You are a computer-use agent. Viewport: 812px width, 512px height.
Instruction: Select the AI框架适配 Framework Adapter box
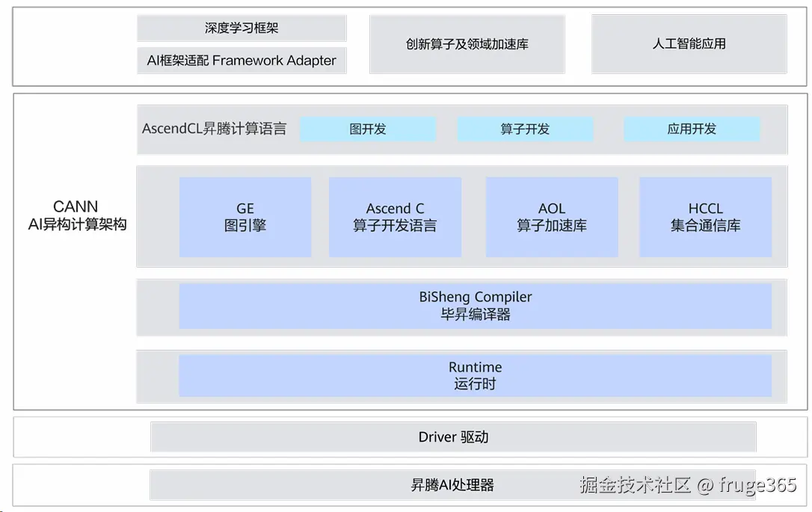(242, 61)
